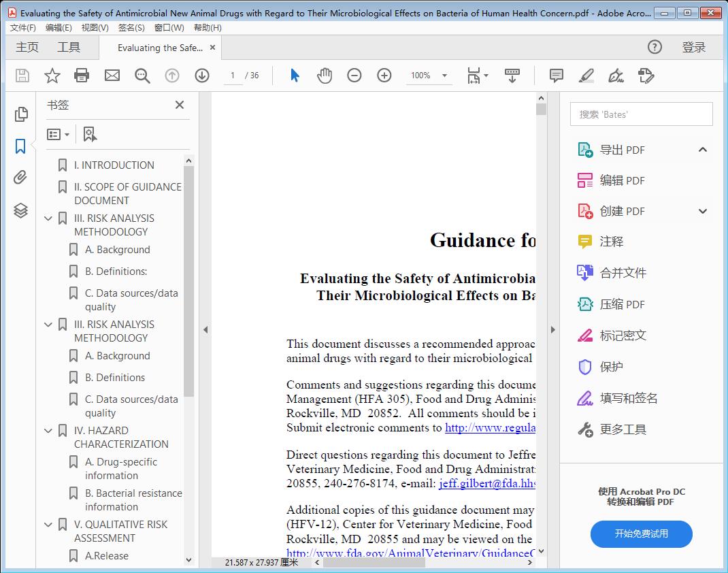
Task: Collapse IV. HAZARD CHARACTERIZATION bookmark
Action: pos(48,431)
